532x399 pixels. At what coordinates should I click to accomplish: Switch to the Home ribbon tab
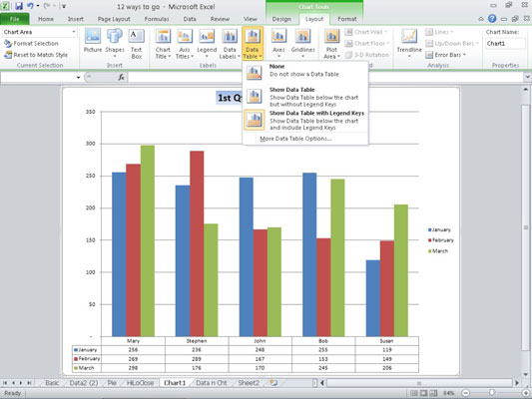pos(46,19)
